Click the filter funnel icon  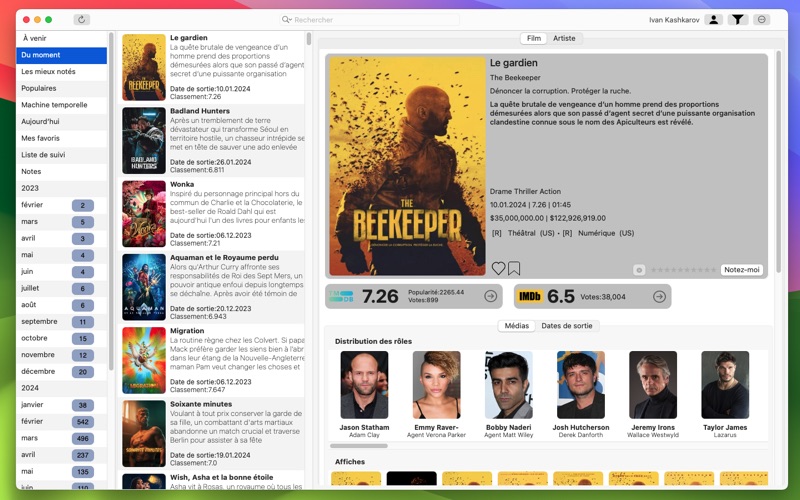tap(737, 19)
